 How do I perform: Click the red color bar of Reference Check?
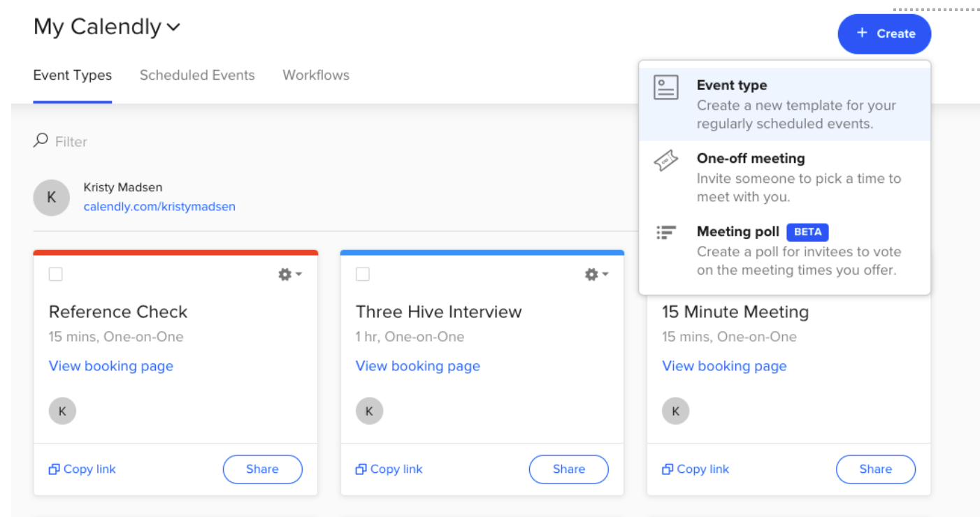click(175, 252)
